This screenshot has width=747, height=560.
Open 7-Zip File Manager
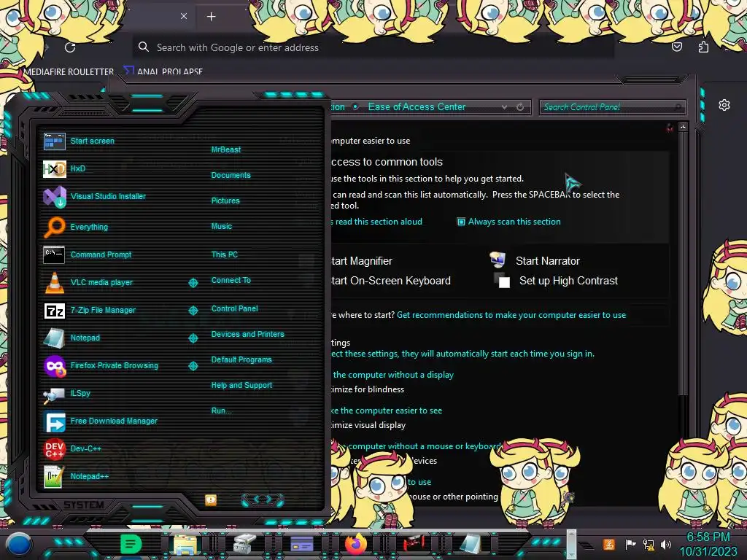pyautogui.click(x=89, y=311)
